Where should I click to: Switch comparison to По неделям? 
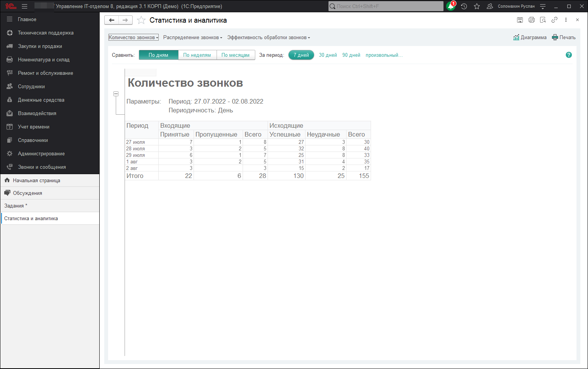pos(197,55)
